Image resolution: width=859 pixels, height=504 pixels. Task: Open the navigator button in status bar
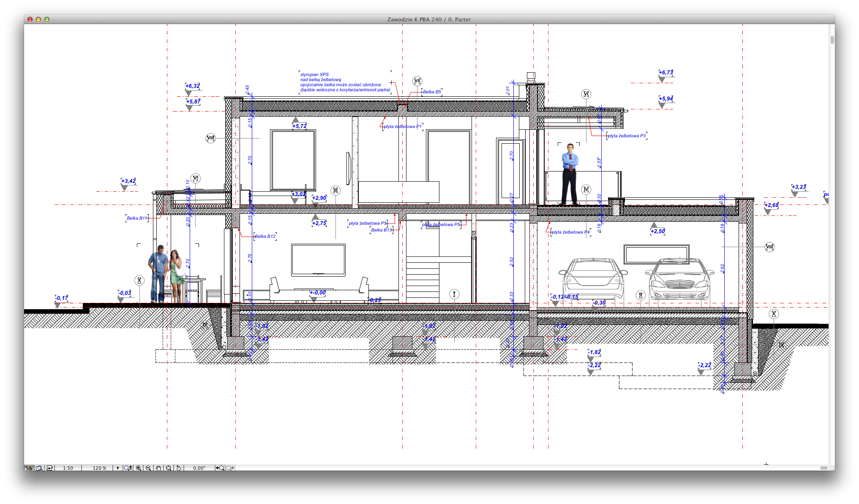pyautogui.click(x=29, y=468)
